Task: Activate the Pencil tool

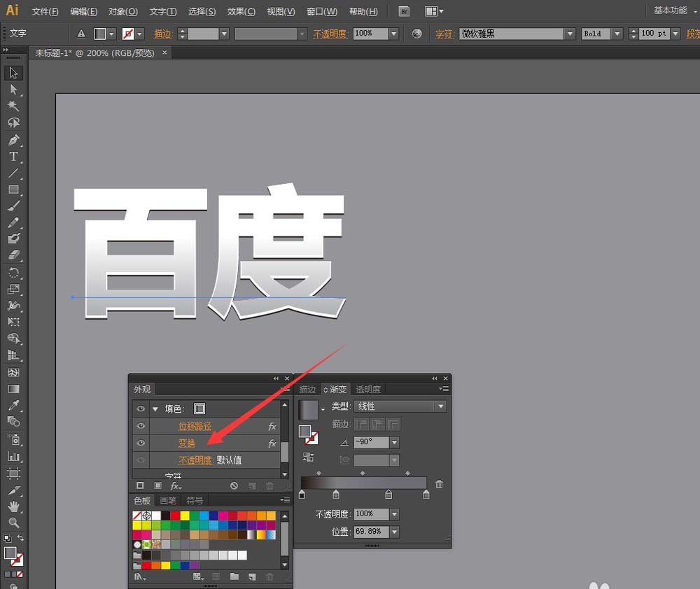Action: (13, 222)
